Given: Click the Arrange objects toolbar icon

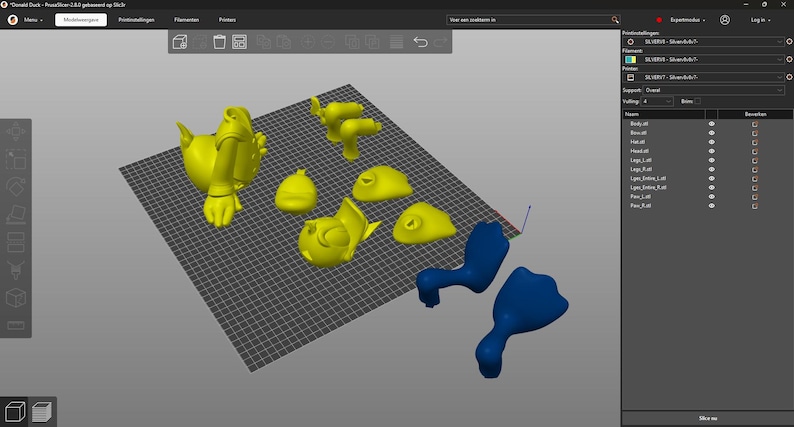Looking at the screenshot, I should (239, 42).
